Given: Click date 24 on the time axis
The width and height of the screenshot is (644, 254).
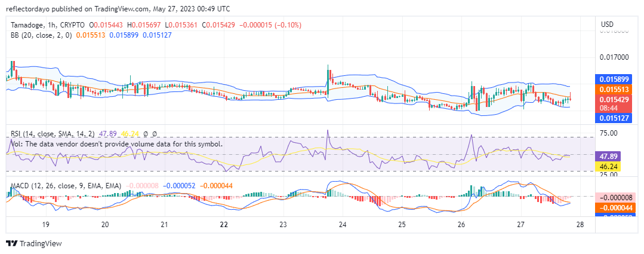Looking at the screenshot, I should (343, 225).
